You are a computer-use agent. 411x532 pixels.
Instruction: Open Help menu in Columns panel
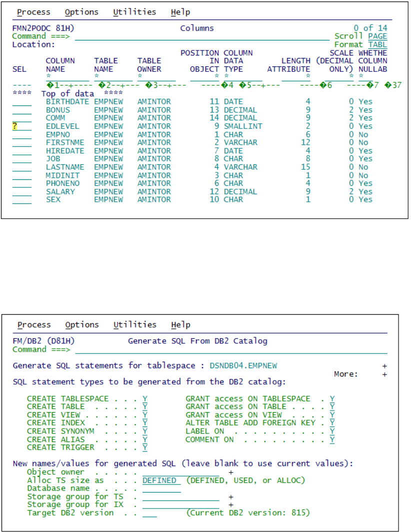click(x=180, y=12)
